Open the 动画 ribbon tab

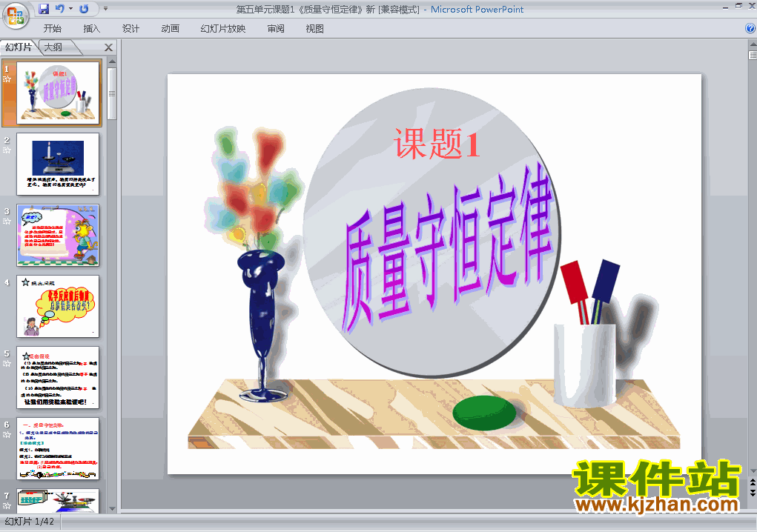170,28
